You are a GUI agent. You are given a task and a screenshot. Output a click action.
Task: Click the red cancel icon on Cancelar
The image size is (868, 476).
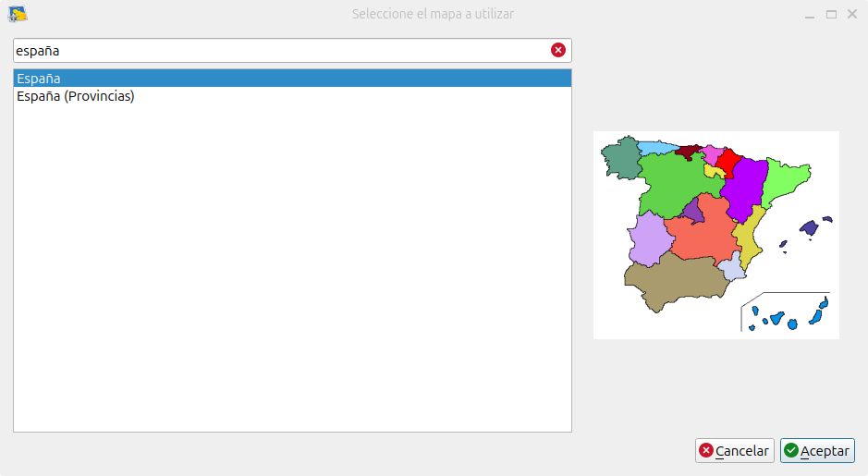(x=706, y=451)
